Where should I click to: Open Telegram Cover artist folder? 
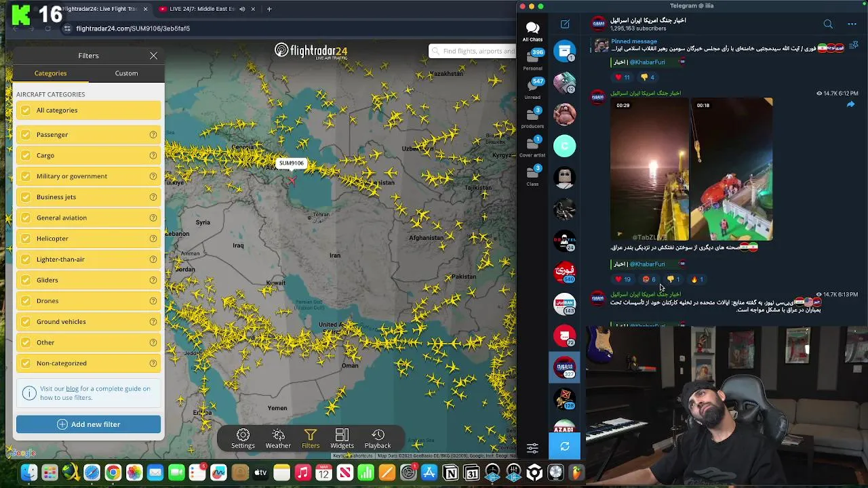[x=532, y=147]
